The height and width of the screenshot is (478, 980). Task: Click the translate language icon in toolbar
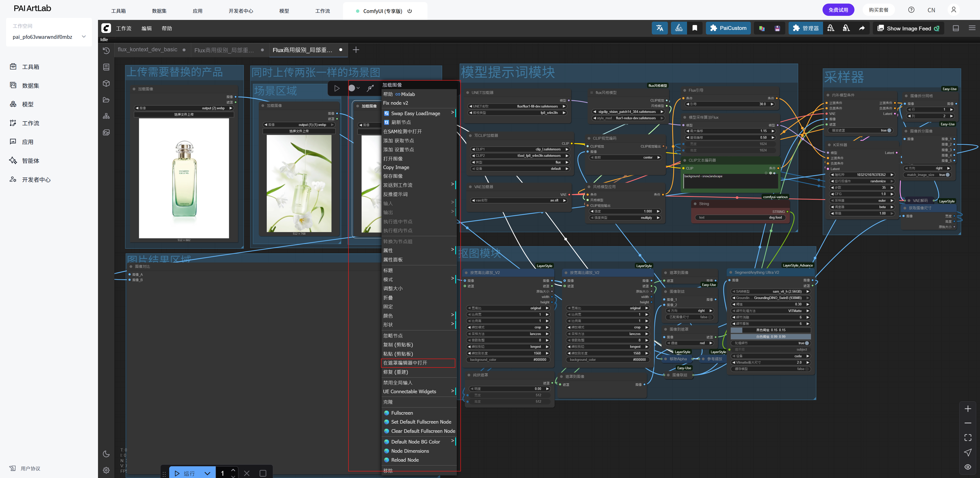point(659,28)
